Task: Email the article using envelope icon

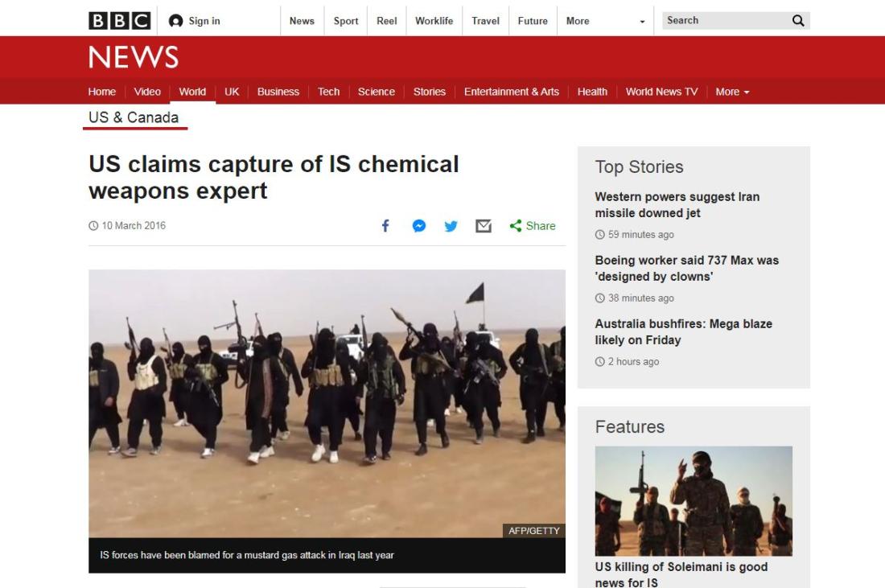Action: 484,226
